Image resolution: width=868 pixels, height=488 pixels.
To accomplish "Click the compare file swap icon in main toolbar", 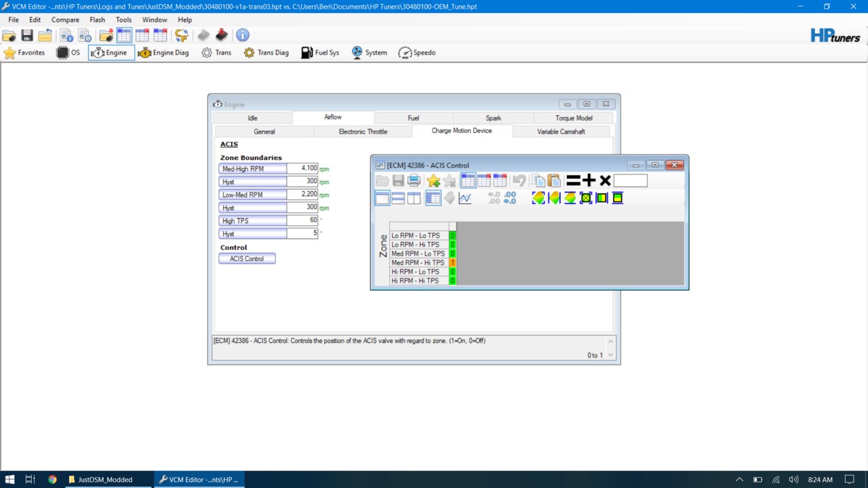I will click(x=181, y=35).
